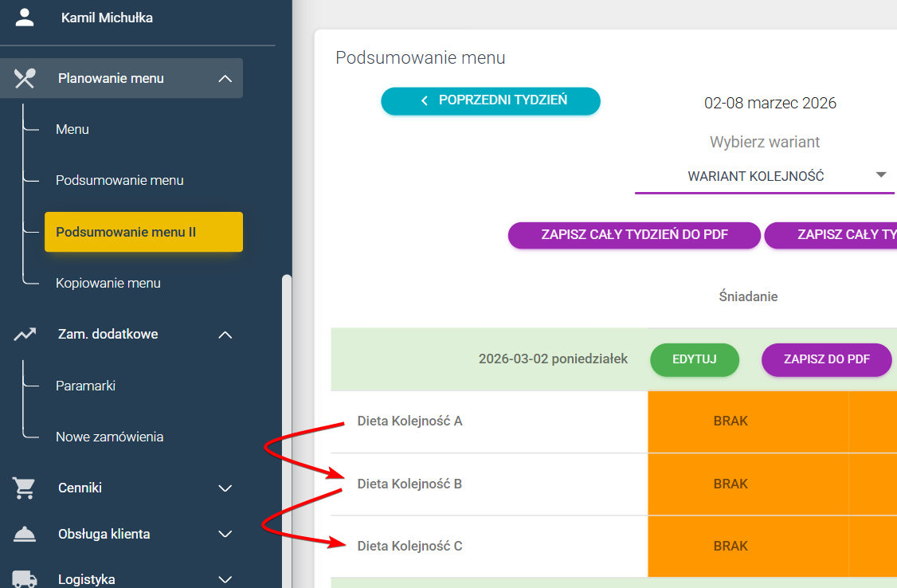Collapse the Zam. dodatkowe section chevron
The width and height of the screenshot is (897, 588).
(225, 335)
